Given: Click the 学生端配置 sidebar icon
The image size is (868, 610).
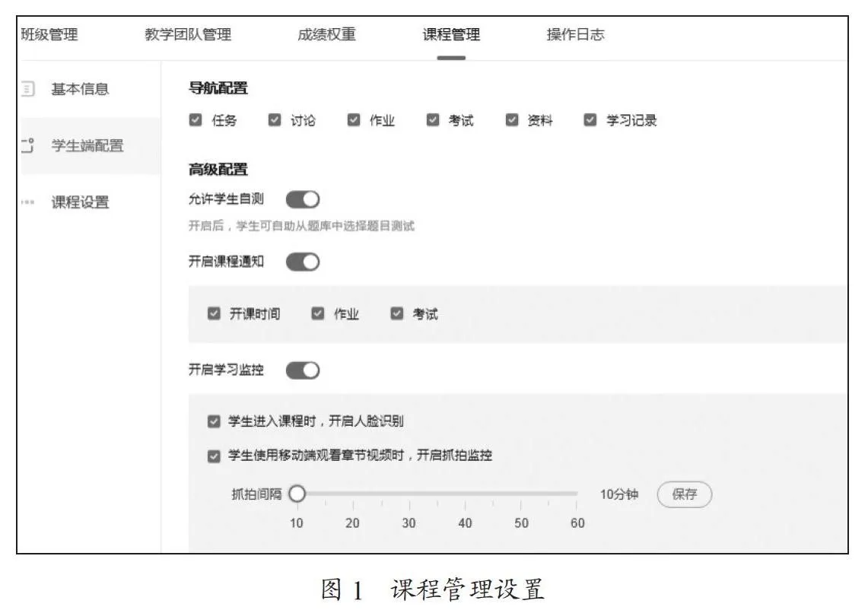Looking at the screenshot, I should [27, 145].
